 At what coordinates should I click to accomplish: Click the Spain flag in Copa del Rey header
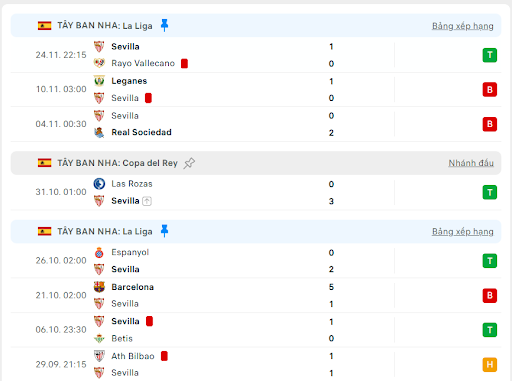click(44, 163)
